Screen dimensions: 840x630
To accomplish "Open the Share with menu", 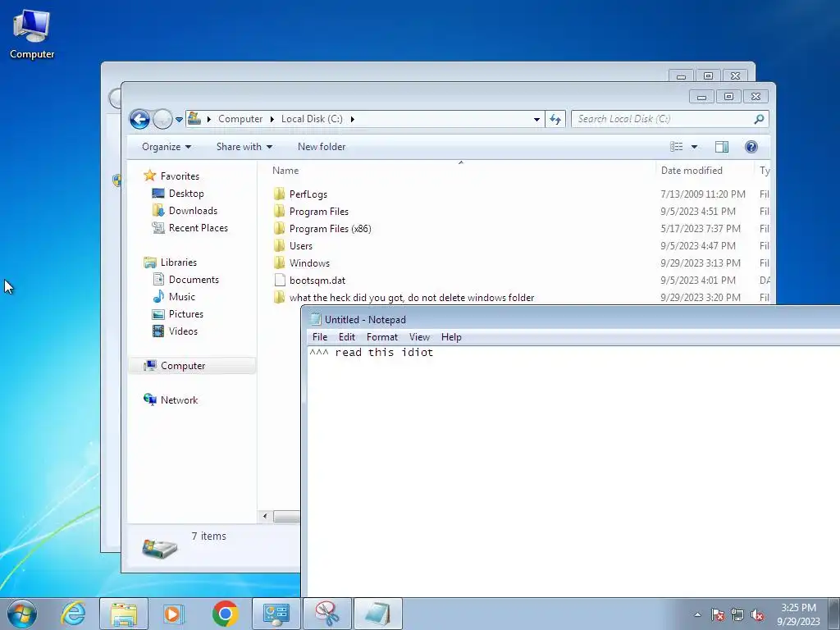I will point(244,147).
